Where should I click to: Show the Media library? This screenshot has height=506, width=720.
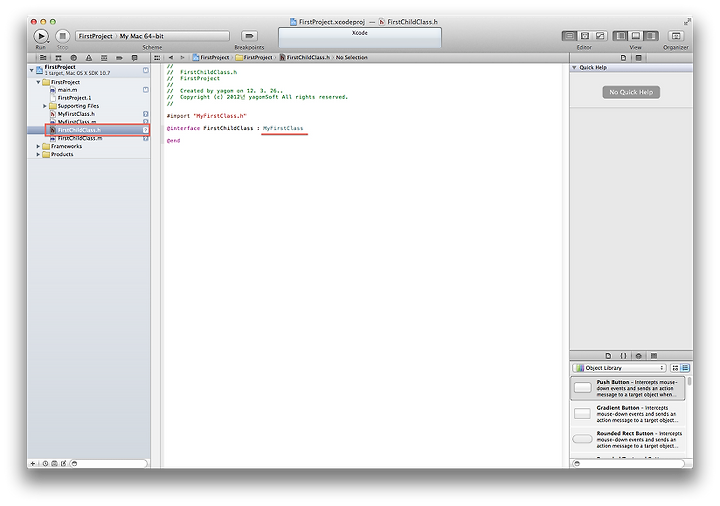(x=654, y=356)
